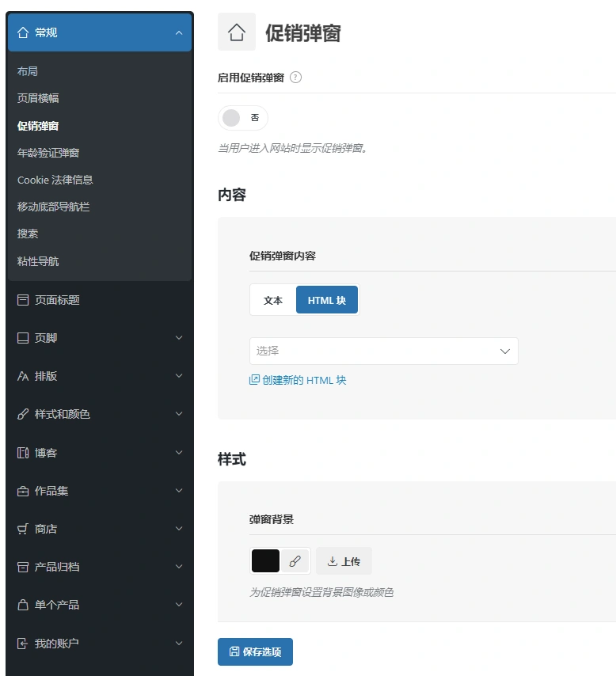Image resolution: width=616 pixels, height=676 pixels.
Task: Expand the 我的账户 section chevron
Action: coord(179,643)
